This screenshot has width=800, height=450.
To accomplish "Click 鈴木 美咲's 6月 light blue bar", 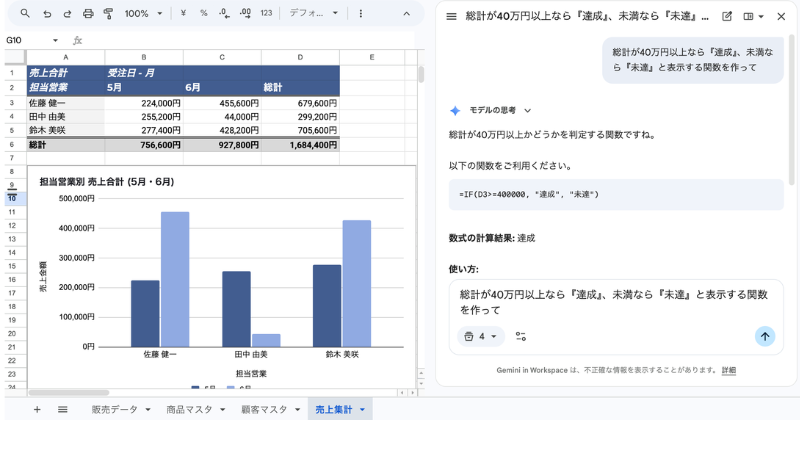I will (x=357, y=283).
